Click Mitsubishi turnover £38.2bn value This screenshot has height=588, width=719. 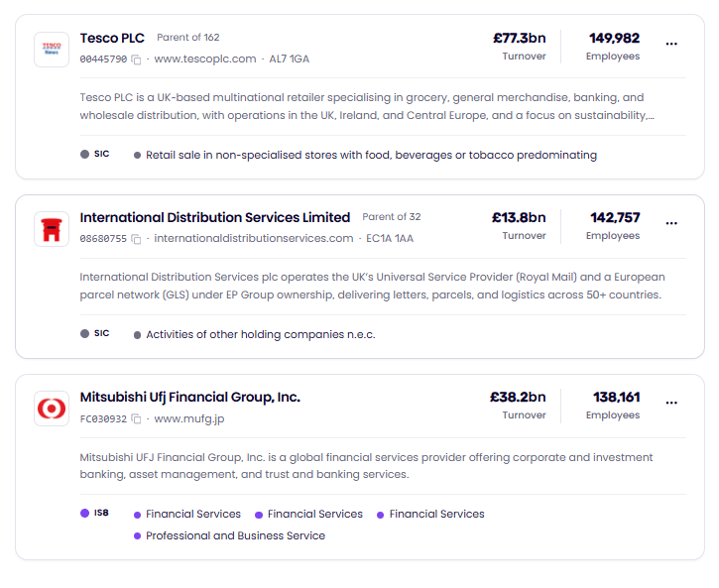click(x=518, y=397)
